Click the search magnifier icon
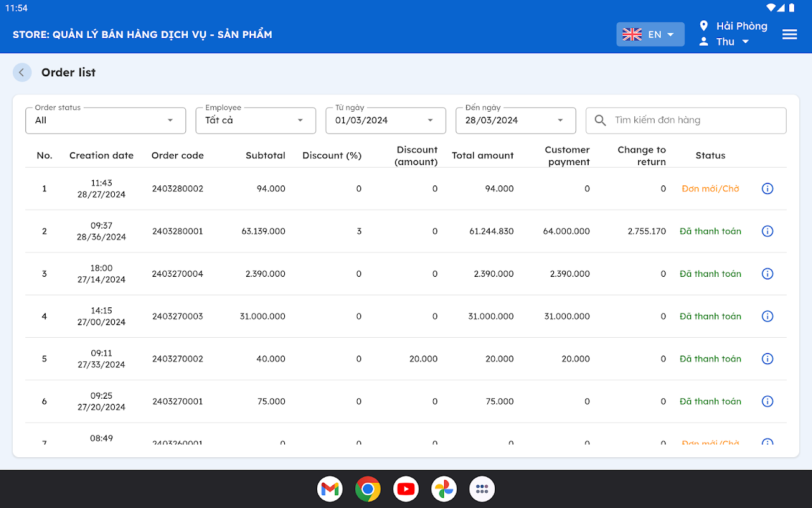 (600, 121)
